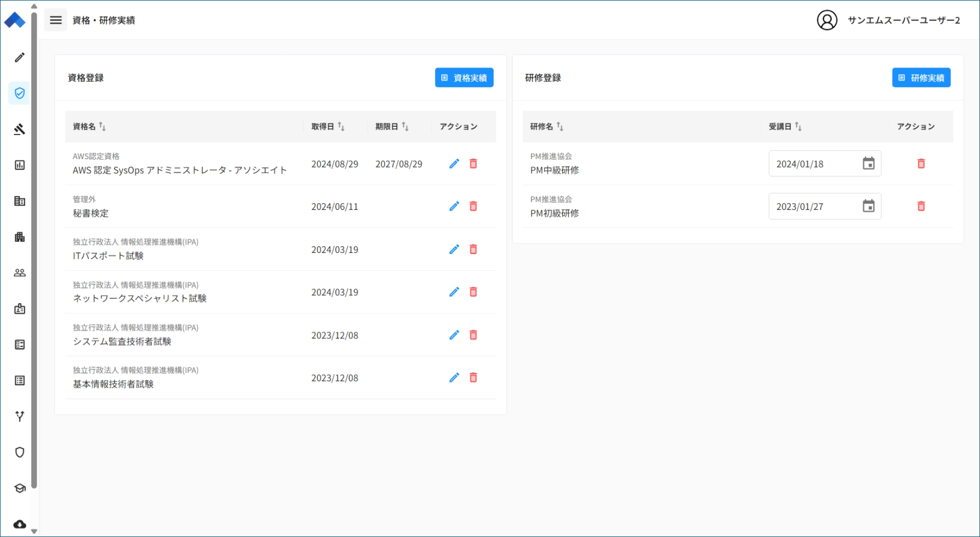980x537 pixels.
Task: Edit the ITパスポート試験 row
Action: pos(455,250)
